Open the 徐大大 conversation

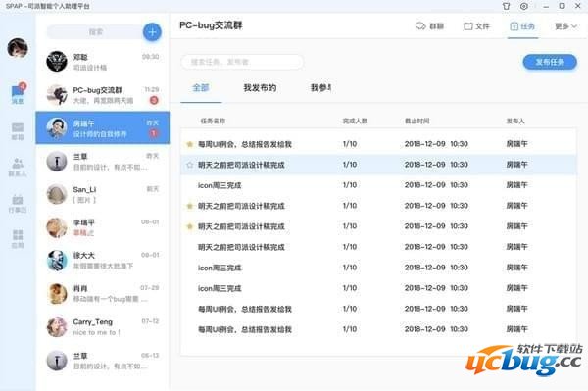click(103, 261)
